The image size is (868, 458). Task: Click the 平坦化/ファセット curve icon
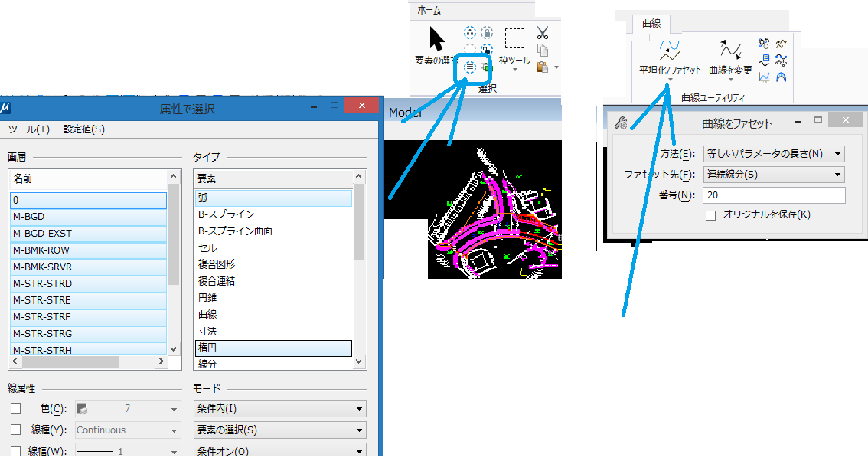(x=670, y=50)
